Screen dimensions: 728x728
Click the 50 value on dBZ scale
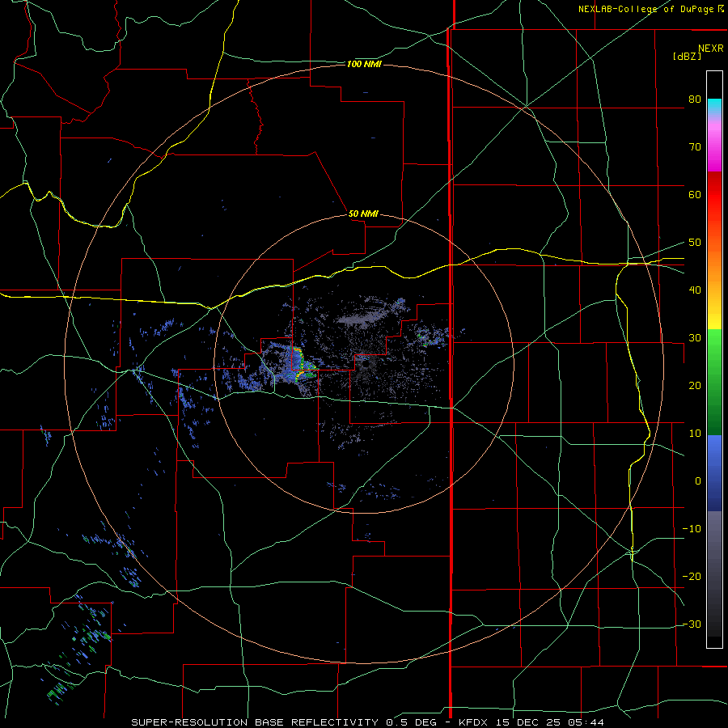pyautogui.click(x=695, y=243)
